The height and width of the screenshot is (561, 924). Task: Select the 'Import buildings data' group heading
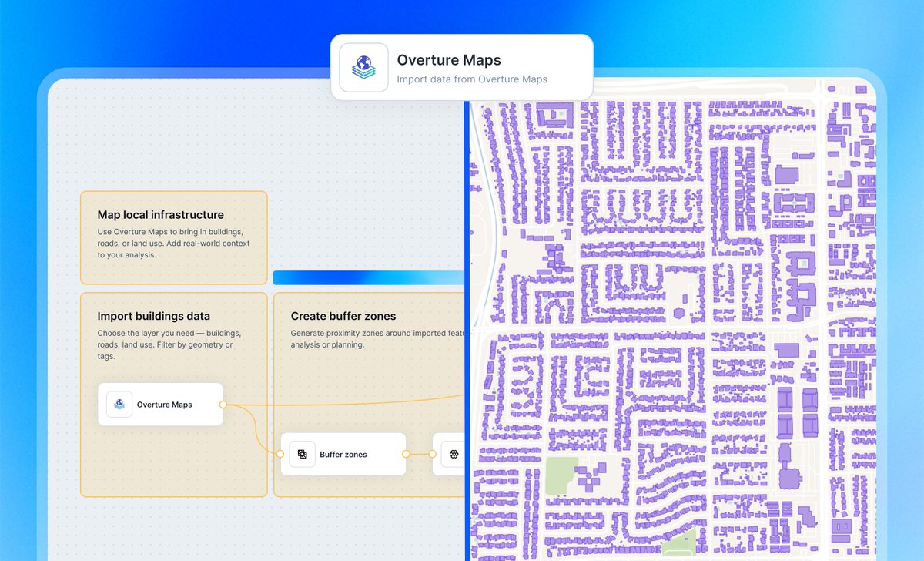(154, 316)
